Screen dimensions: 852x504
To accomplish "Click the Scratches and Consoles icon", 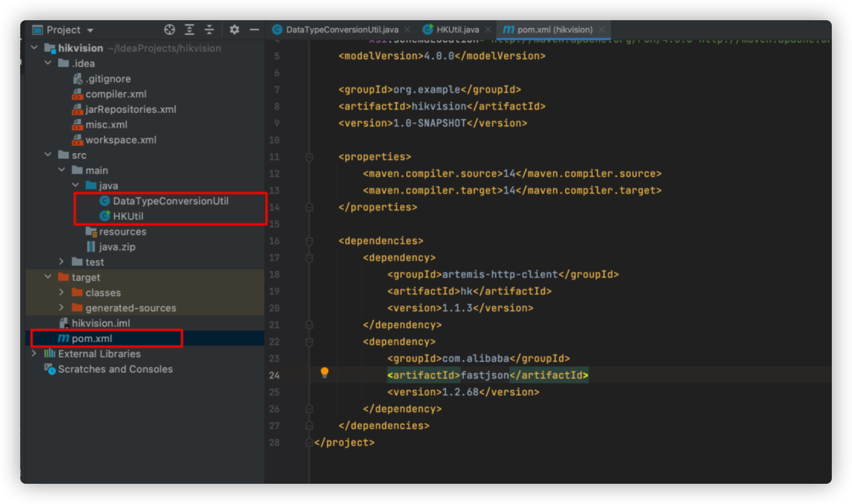I will [x=51, y=369].
